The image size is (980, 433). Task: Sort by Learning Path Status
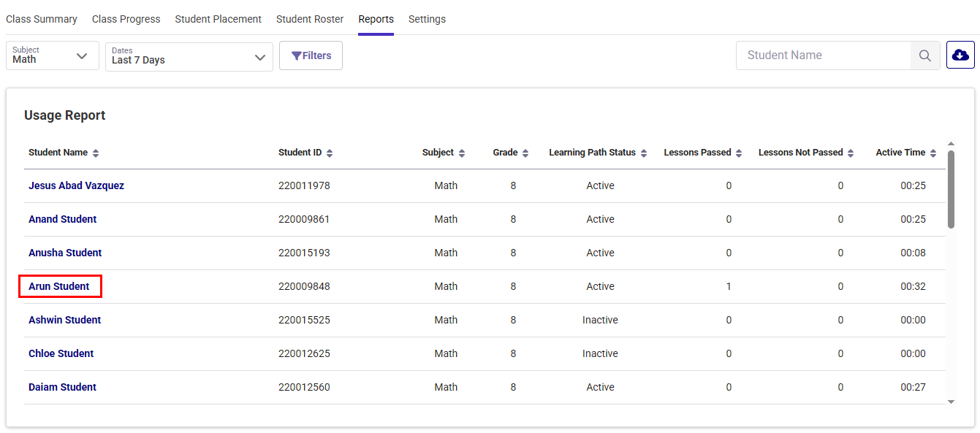pos(644,152)
